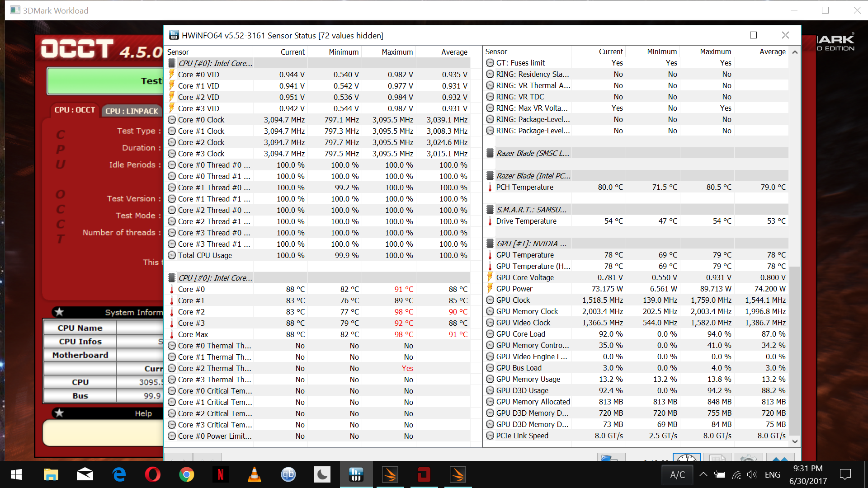Click the icon beside GT: Fuses limit
868x488 pixels.
click(490, 63)
